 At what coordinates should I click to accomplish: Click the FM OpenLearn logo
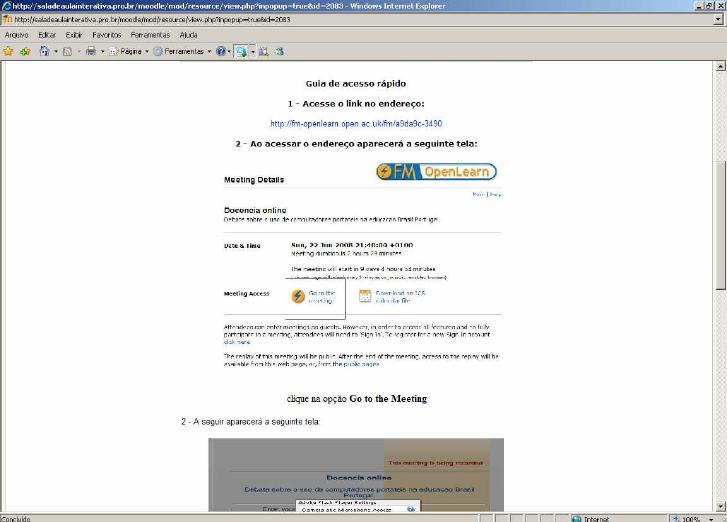click(x=436, y=172)
